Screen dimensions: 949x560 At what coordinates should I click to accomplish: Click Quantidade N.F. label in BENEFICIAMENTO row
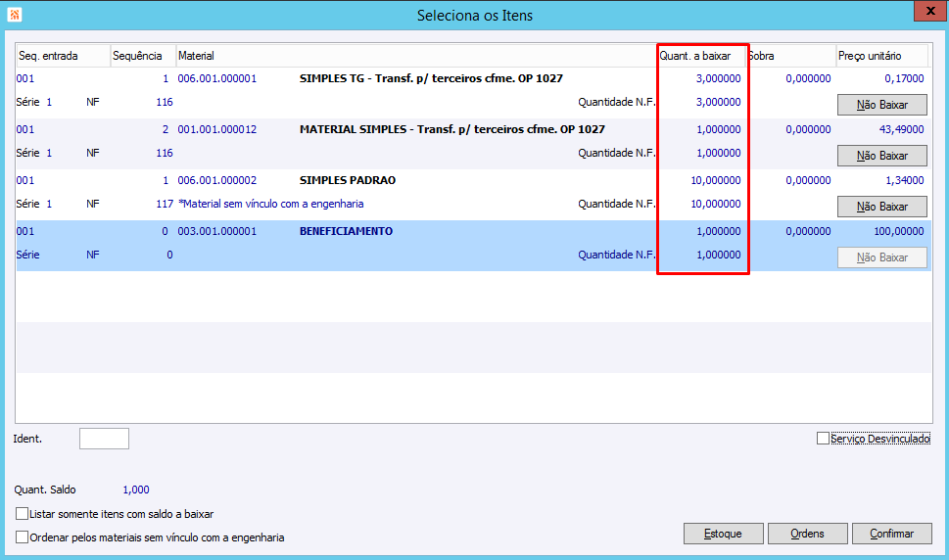click(616, 255)
